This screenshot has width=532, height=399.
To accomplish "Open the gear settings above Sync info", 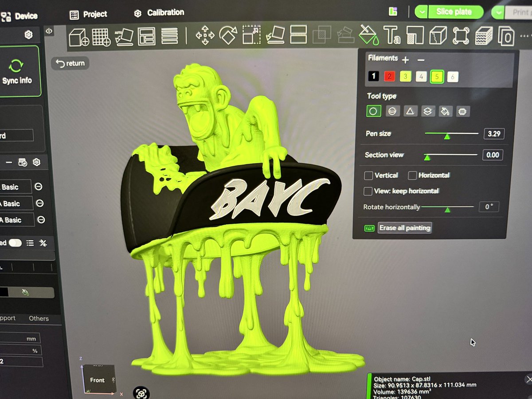I will pyautogui.click(x=29, y=35).
